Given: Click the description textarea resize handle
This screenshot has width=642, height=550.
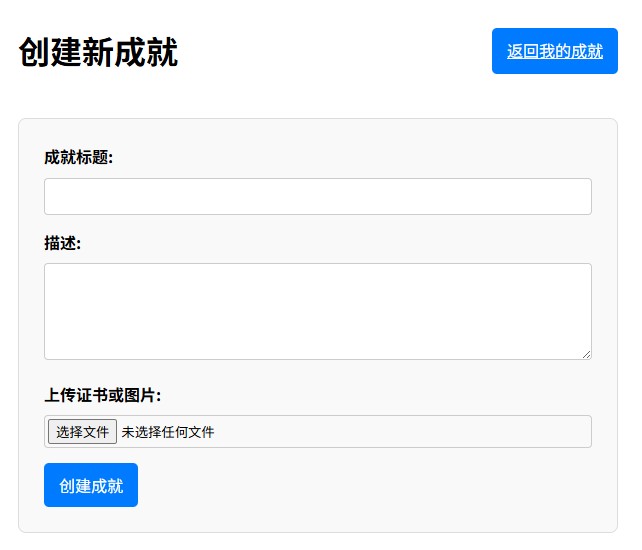Looking at the screenshot, I should tap(585, 353).
